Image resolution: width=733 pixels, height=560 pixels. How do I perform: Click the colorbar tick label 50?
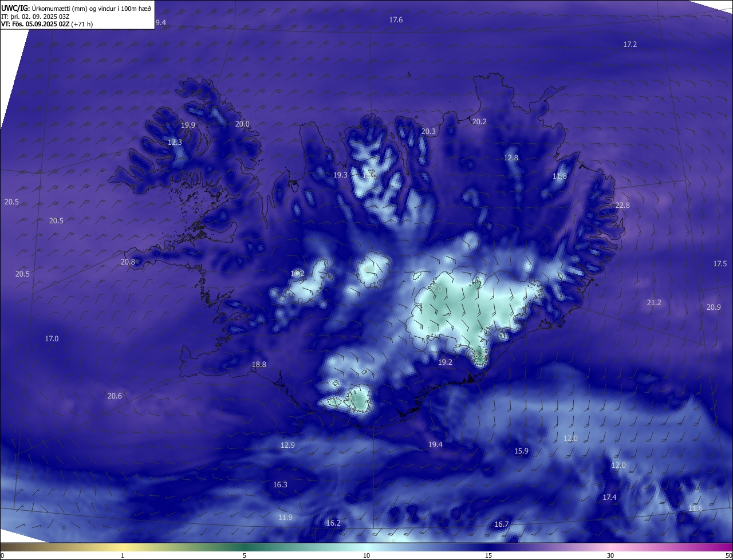(x=728, y=555)
